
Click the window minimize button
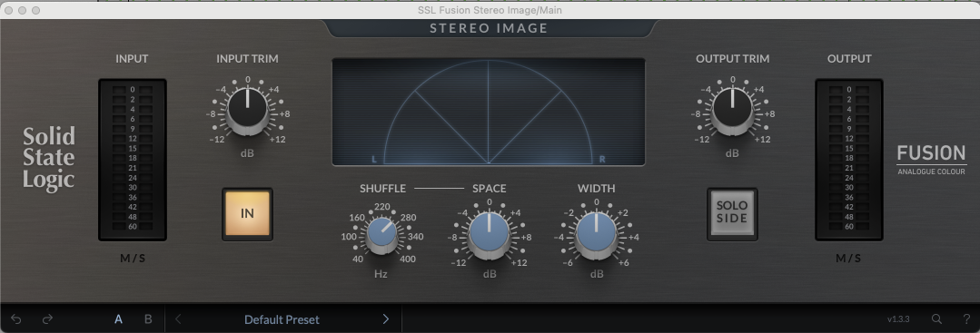coord(23,10)
